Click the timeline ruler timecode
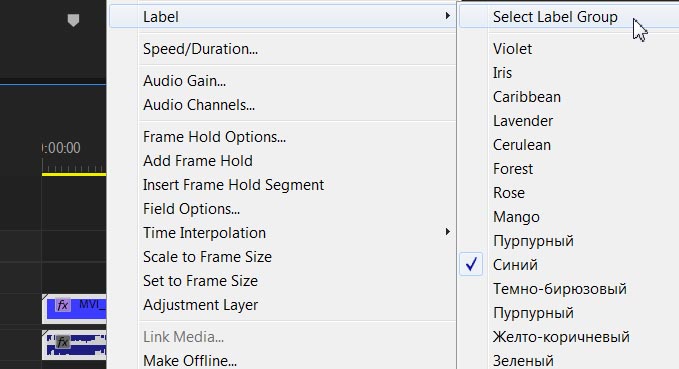This screenshot has height=369, width=679. (x=61, y=148)
